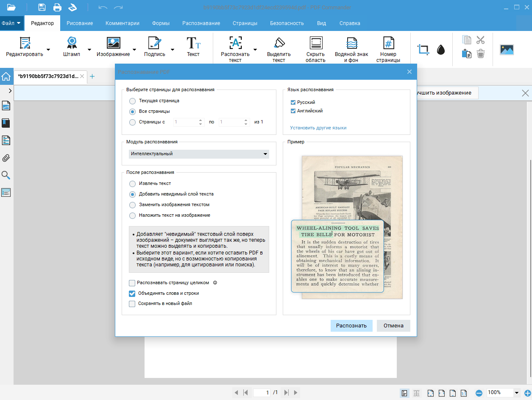532x400 pixels.
Task: Click the Распознать текст OCR tool
Action: point(235,50)
